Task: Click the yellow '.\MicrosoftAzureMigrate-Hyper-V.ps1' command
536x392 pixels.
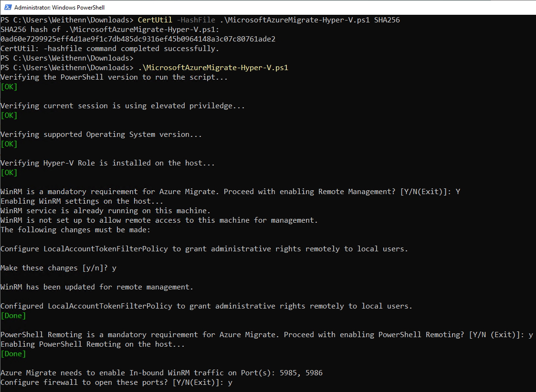Action: (213, 68)
